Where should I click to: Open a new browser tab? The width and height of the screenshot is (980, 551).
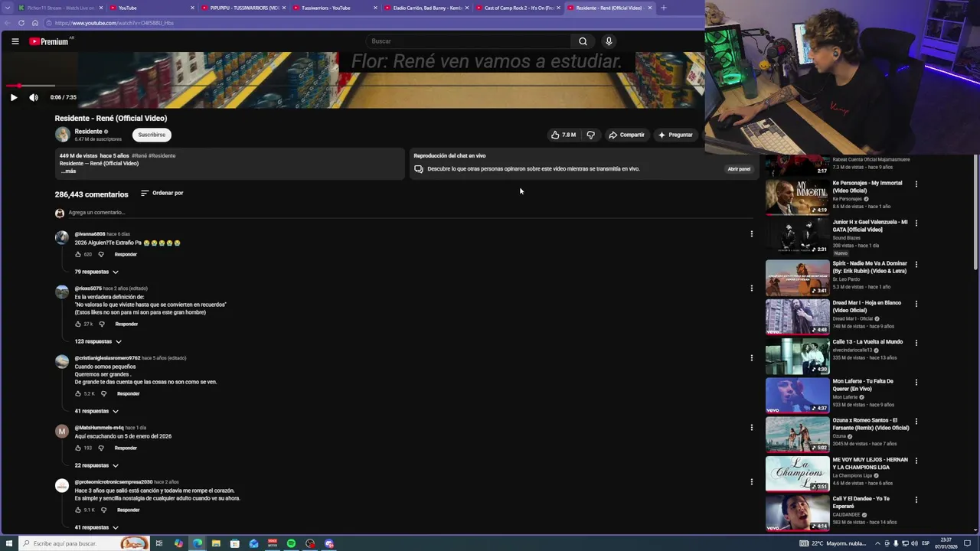tap(663, 8)
